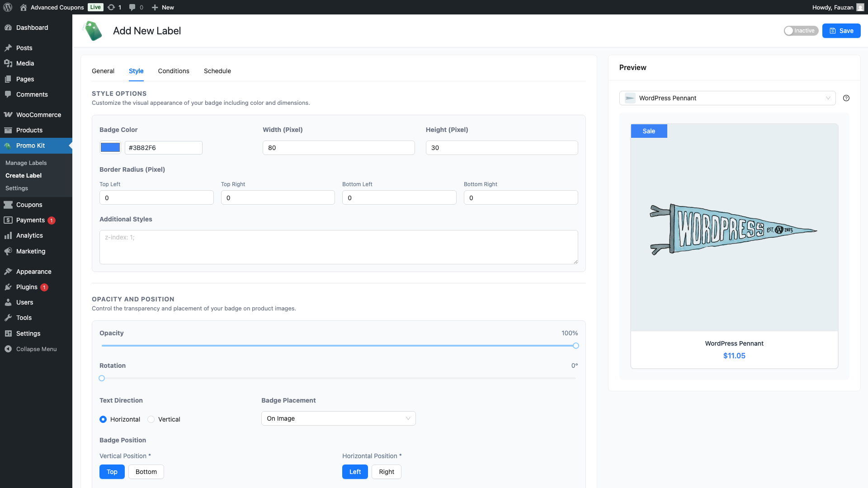Open the Schedule tab
The height and width of the screenshot is (488, 868).
click(x=217, y=71)
